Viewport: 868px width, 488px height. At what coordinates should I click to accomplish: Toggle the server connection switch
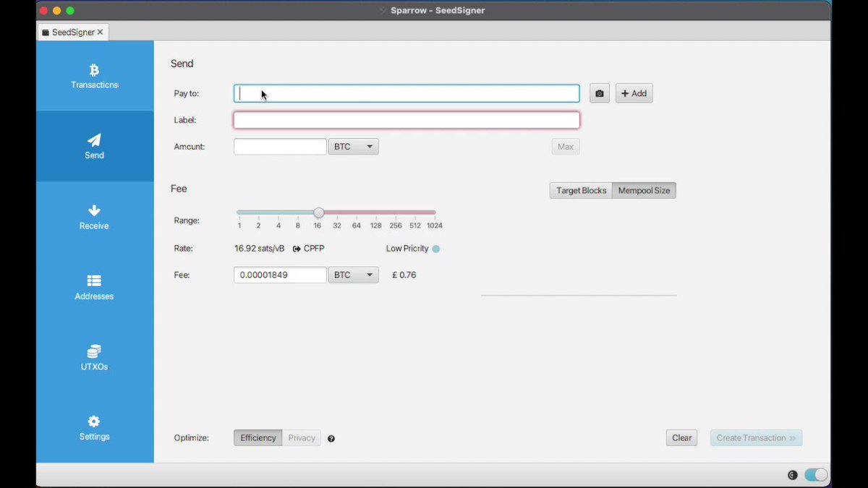click(x=816, y=475)
